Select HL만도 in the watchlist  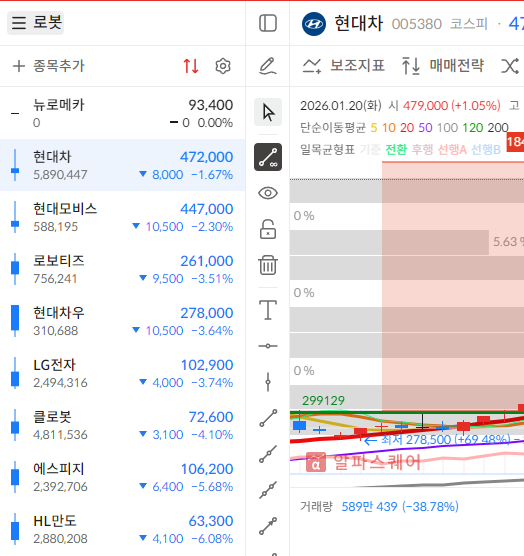pos(123,529)
